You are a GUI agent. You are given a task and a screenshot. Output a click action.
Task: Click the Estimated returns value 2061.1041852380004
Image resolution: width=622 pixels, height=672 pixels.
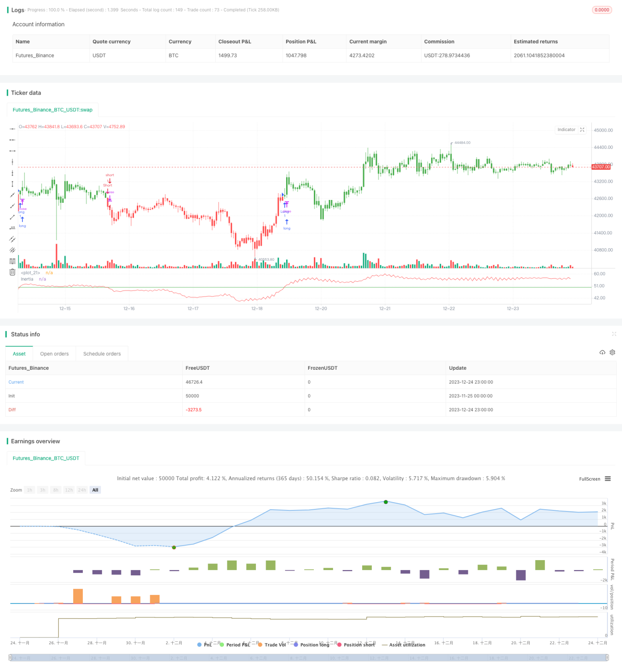539,55
